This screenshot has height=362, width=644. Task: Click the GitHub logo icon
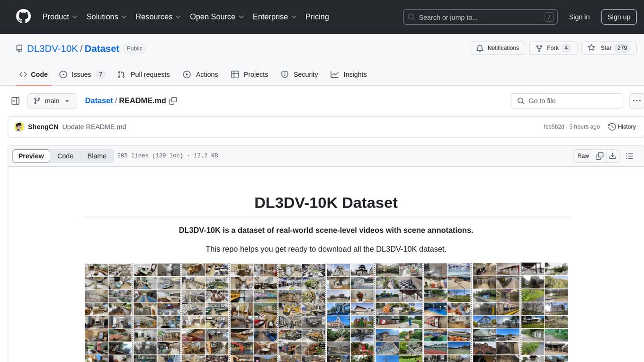(23, 17)
